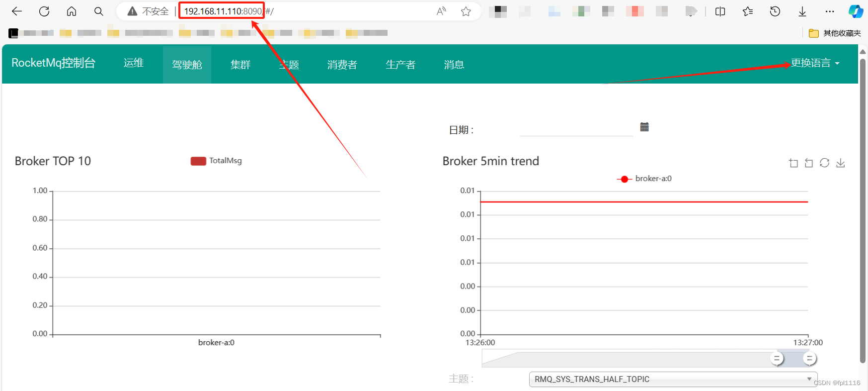
Task: Go back to the previous browser page
Action: pyautogui.click(x=17, y=11)
